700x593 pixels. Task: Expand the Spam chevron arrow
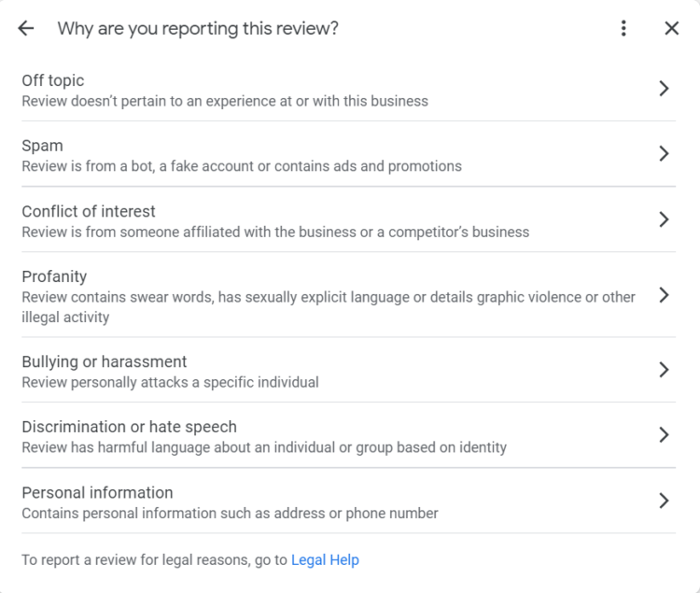[x=664, y=154]
